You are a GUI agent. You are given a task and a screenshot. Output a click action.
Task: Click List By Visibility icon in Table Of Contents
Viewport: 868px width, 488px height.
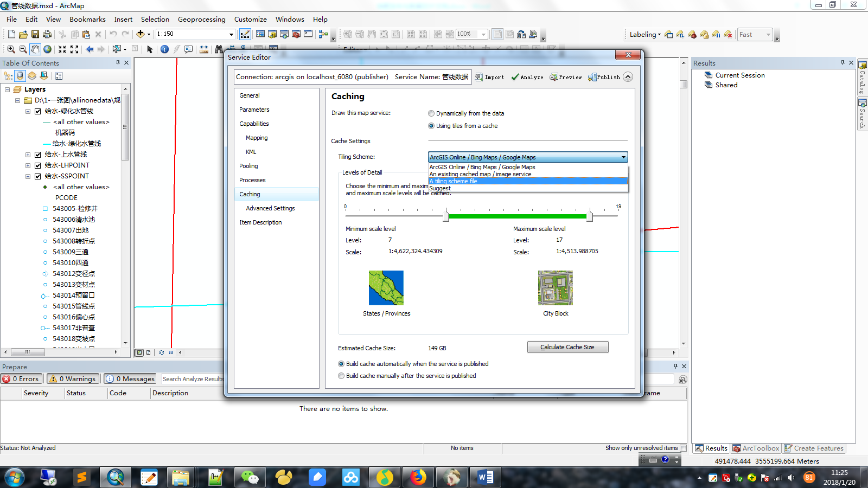(x=32, y=76)
